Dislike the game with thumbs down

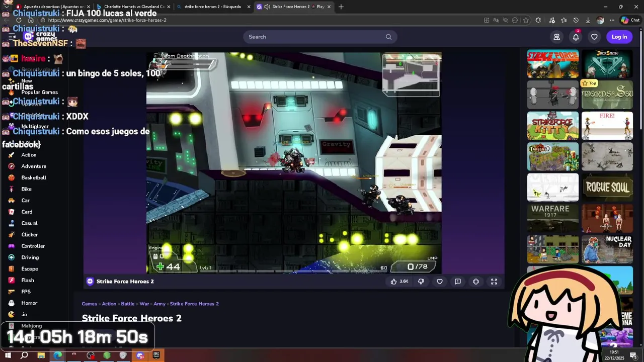pos(421,282)
